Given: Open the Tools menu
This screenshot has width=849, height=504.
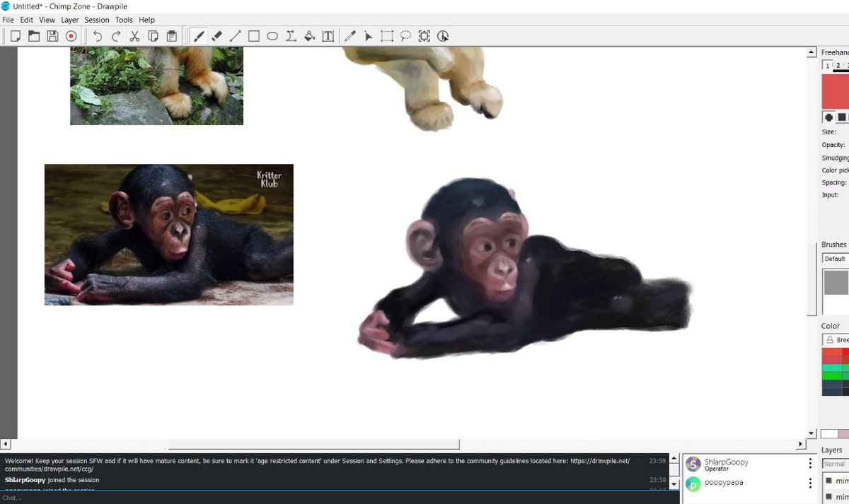Looking at the screenshot, I should click(x=124, y=20).
